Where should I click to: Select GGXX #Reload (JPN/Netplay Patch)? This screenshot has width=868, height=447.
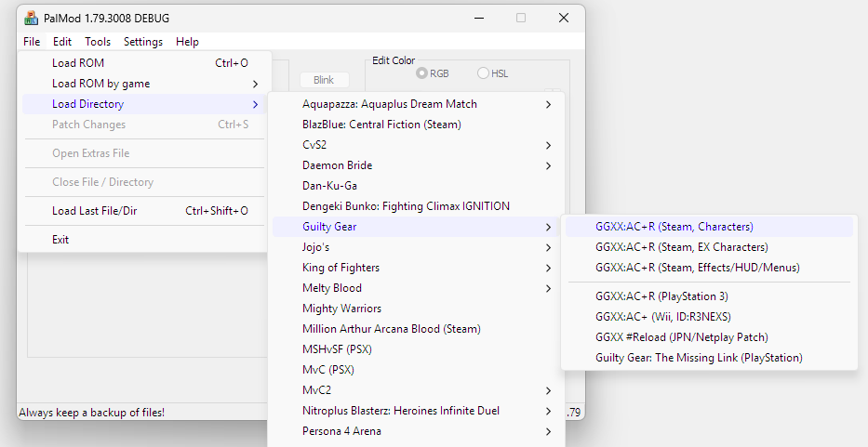pos(682,337)
